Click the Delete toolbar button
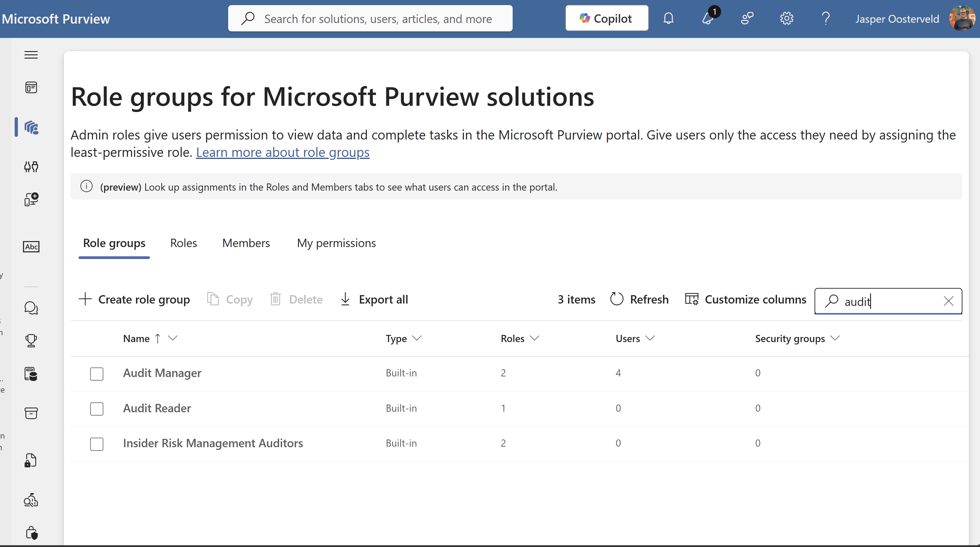This screenshot has width=980, height=547. [296, 300]
